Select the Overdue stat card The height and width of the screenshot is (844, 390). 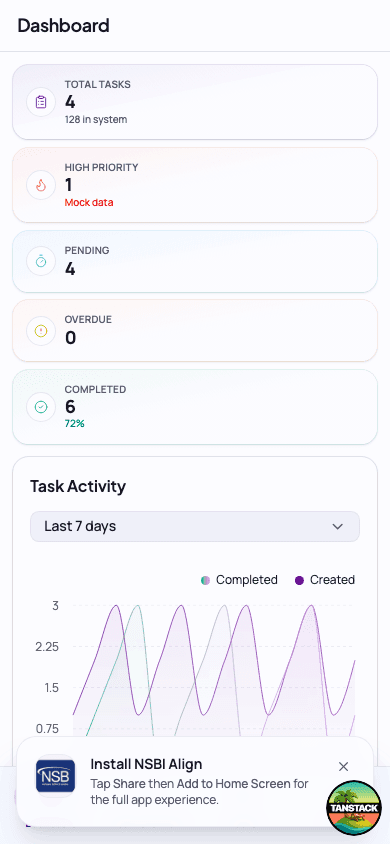(x=195, y=330)
